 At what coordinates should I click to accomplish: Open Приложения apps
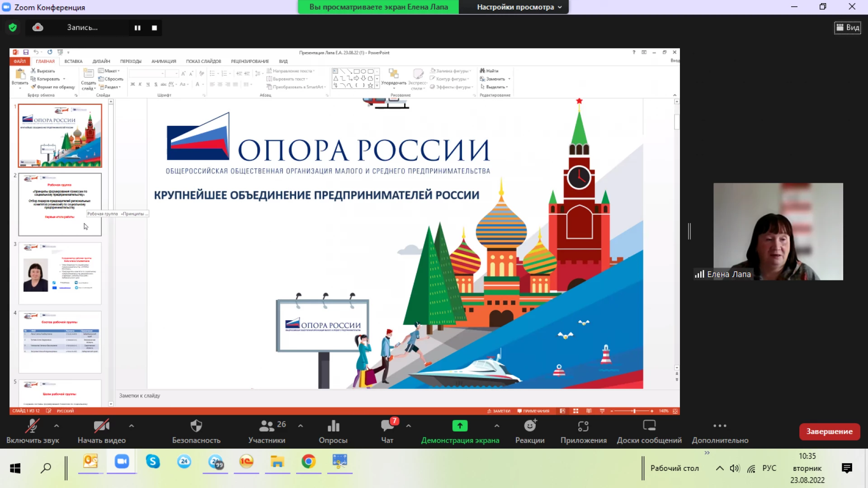click(583, 431)
